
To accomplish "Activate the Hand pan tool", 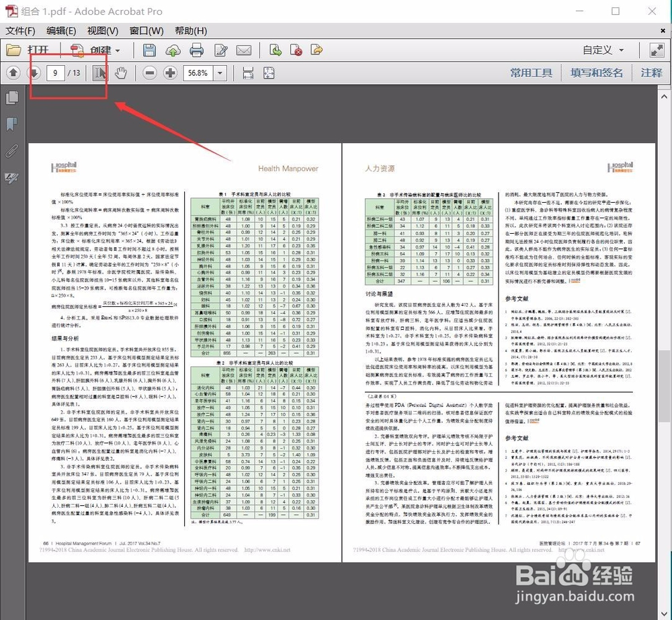I will 121,73.
